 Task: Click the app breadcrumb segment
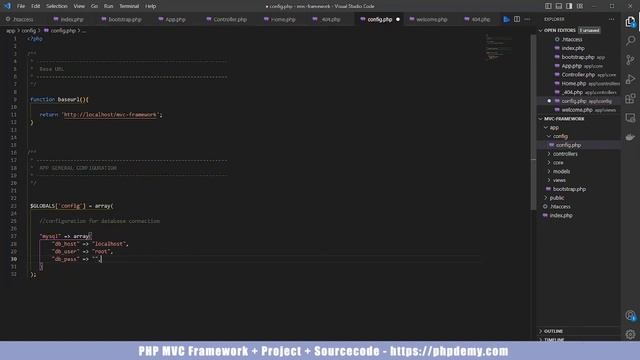(x=10, y=31)
